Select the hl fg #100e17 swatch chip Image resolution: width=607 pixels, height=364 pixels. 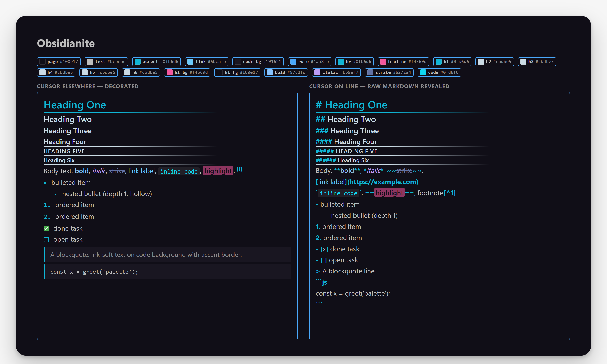pos(237,72)
